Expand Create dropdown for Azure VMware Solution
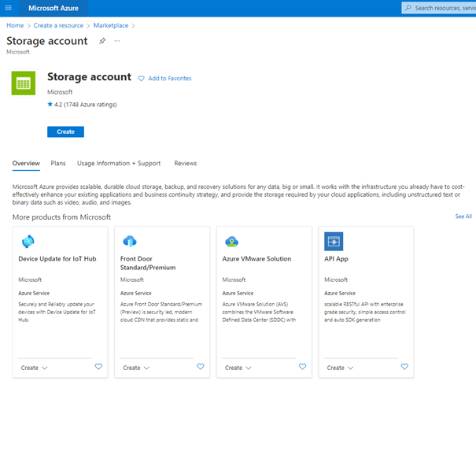This screenshot has height=470, width=476. 238,368
